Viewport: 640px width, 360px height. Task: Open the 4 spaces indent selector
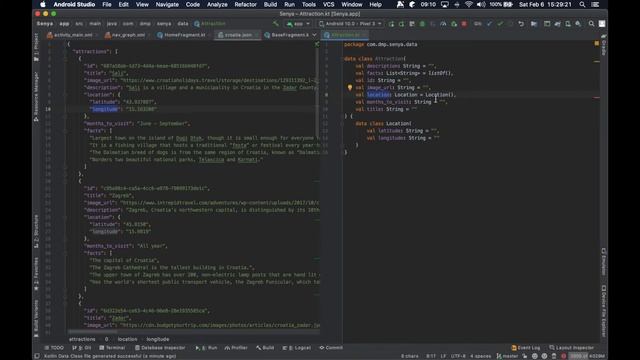pos(480,356)
